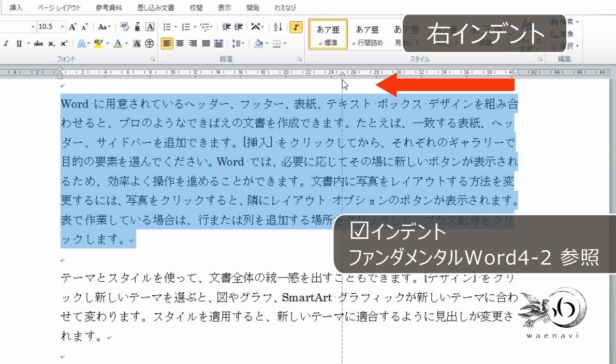
Task: Apply the 標準 style
Action: (x=328, y=35)
